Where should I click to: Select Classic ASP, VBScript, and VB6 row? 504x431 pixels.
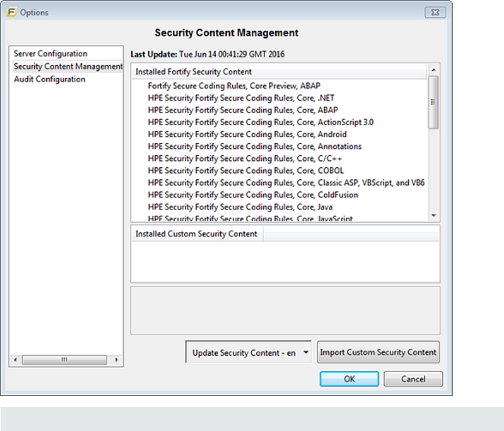click(x=286, y=183)
